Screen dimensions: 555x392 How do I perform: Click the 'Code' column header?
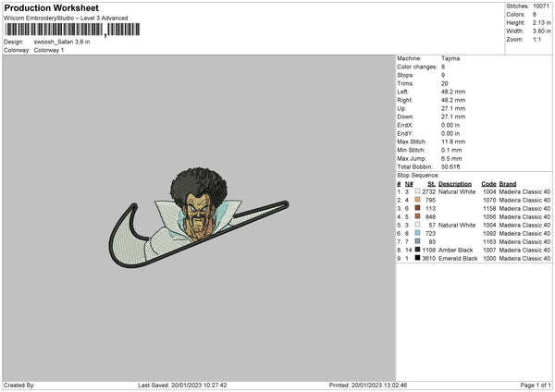(488, 184)
